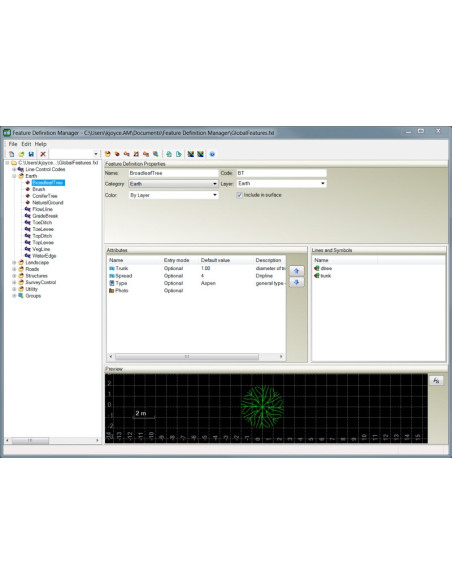Click the Trunk attribute icon
The height and width of the screenshot is (584, 452).
(x=112, y=268)
